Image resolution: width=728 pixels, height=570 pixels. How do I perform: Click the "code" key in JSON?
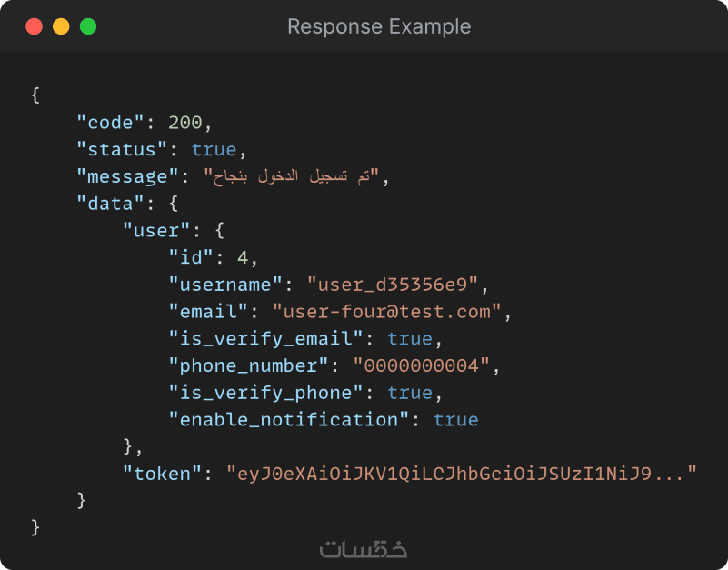107,122
